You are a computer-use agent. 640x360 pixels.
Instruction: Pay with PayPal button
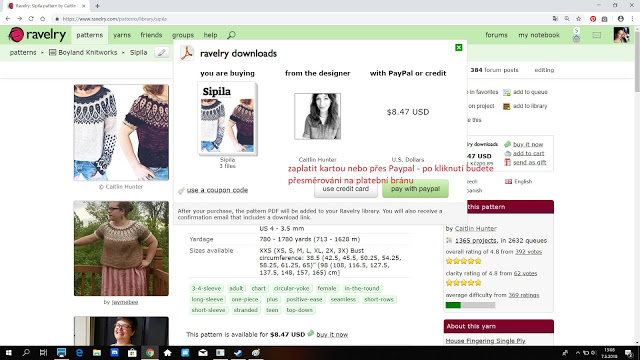(415, 189)
